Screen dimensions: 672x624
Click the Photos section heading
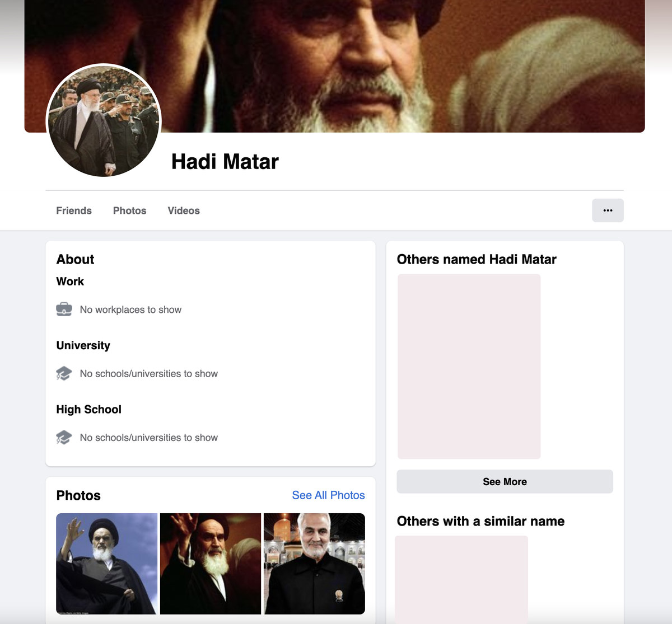(x=78, y=495)
